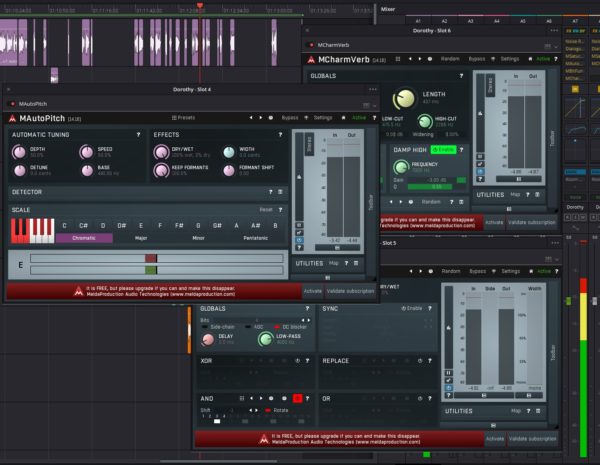Click the mini piano keyboard in Scale

pos(33,231)
